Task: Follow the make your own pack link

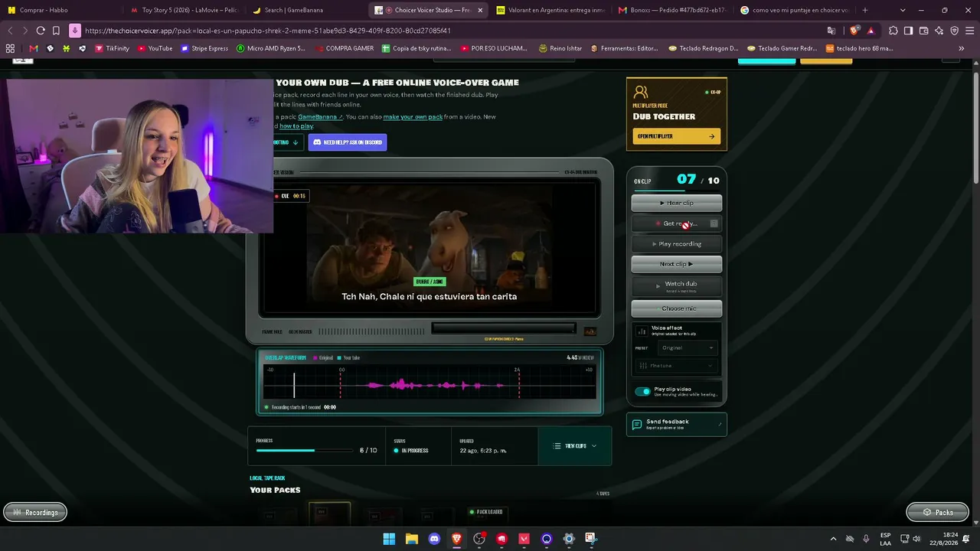Action: tap(413, 117)
